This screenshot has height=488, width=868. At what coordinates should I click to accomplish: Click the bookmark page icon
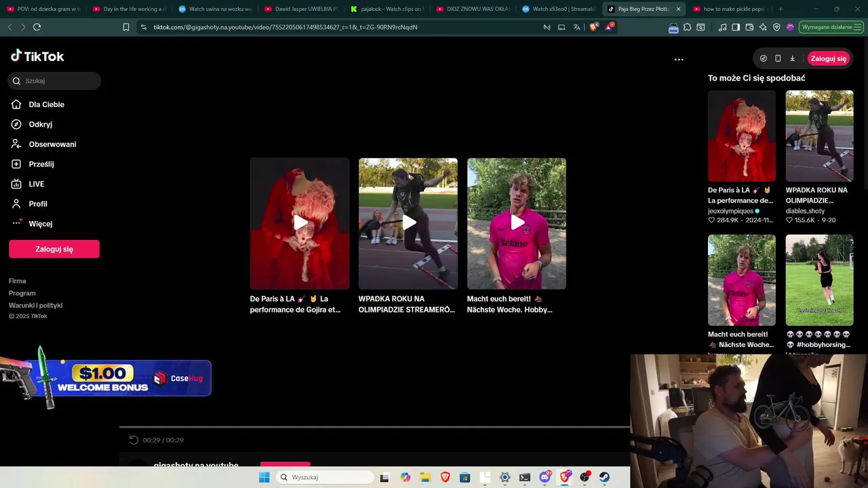(x=126, y=27)
